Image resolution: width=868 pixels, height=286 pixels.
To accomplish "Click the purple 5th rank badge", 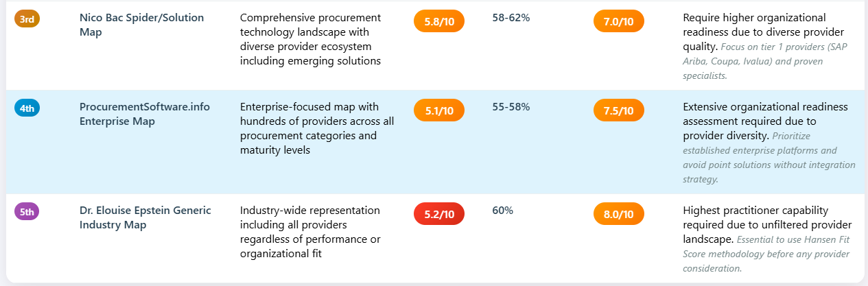I will point(27,212).
